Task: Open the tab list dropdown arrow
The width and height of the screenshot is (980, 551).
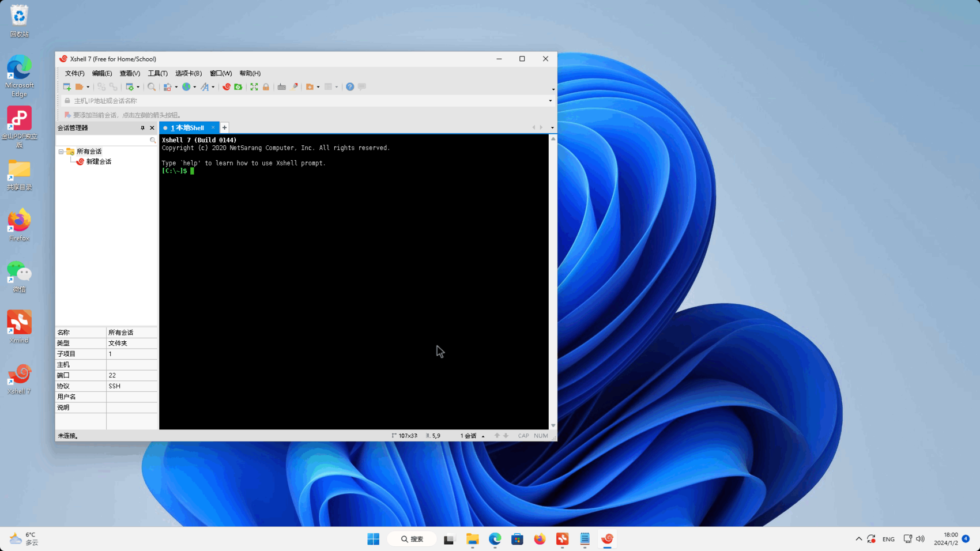Action: point(552,128)
